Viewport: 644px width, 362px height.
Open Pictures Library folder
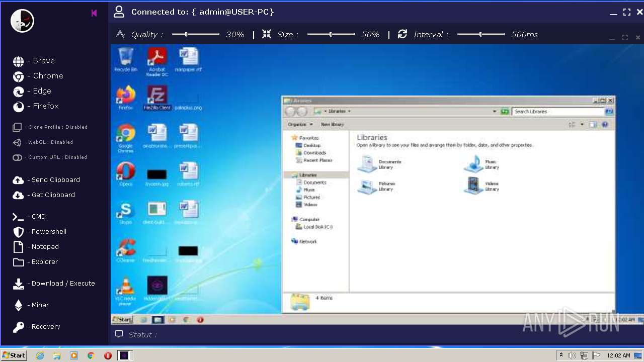(376, 187)
